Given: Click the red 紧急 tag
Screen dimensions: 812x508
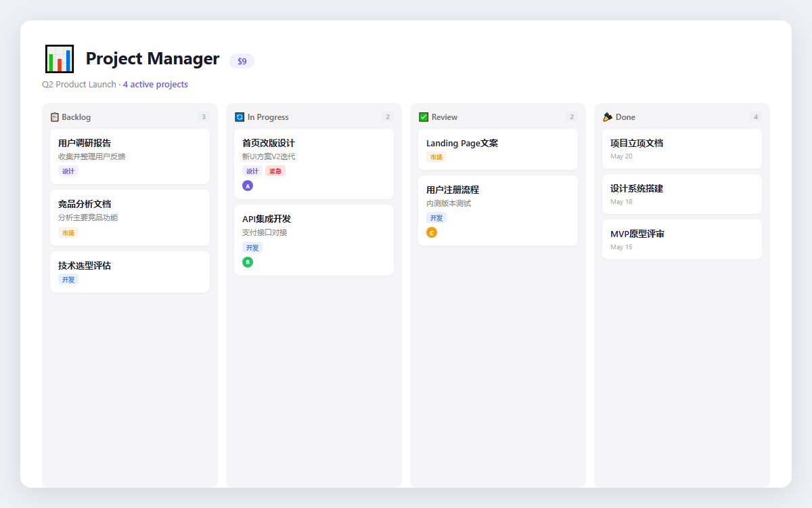Looking at the screenshot, I should point(275,171).
